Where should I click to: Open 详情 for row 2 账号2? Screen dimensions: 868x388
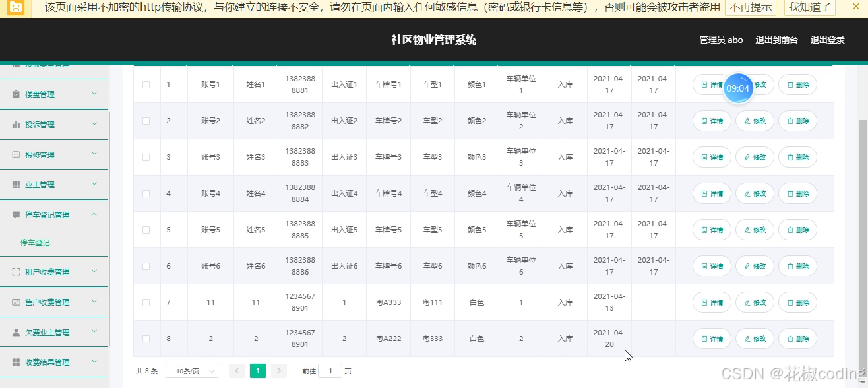[712, 121]
